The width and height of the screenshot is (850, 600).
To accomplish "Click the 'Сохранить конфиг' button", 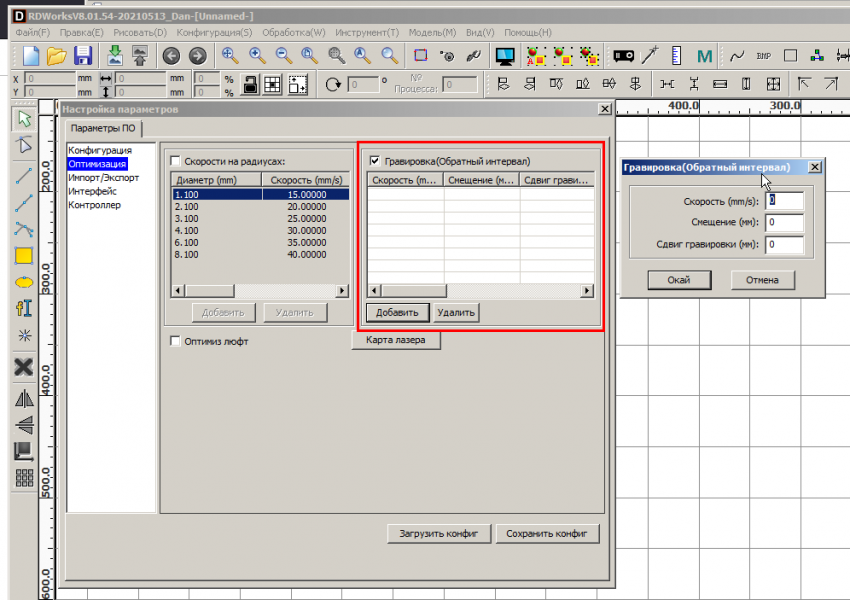I will click(x=547, y=533).
